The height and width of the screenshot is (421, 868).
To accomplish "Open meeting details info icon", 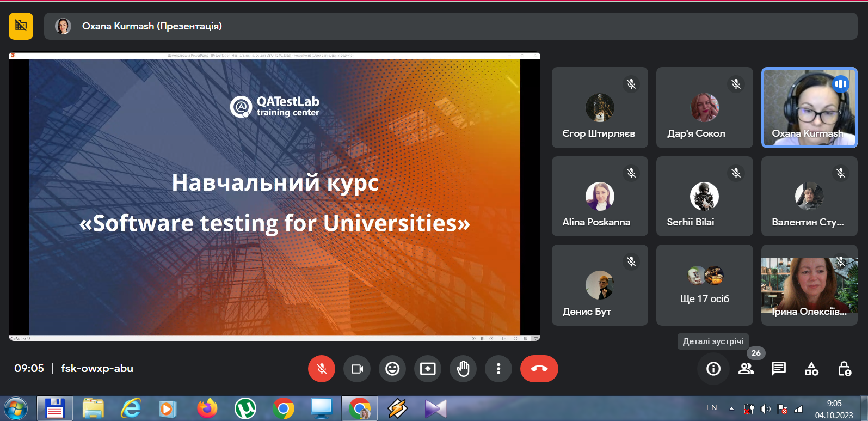I will (713, 369).
